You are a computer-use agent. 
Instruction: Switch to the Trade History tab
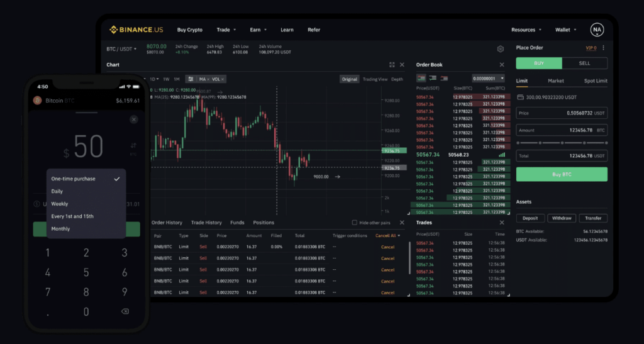tap(206, 223)
